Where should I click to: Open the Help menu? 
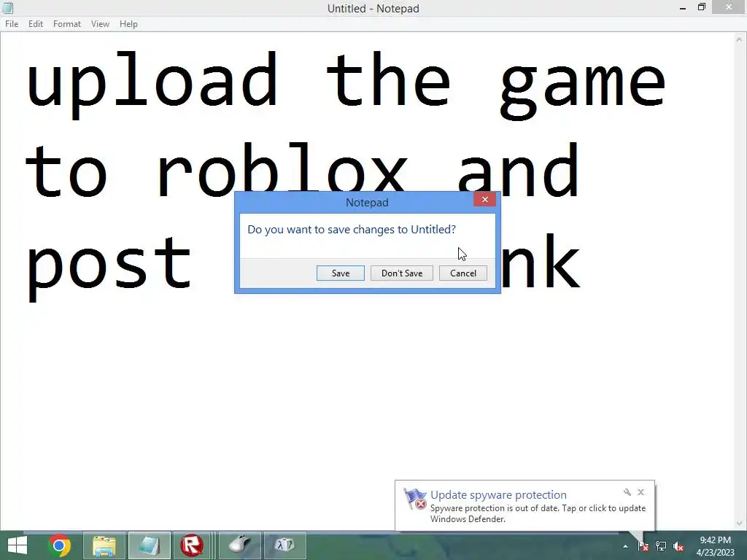pos(128,24)
